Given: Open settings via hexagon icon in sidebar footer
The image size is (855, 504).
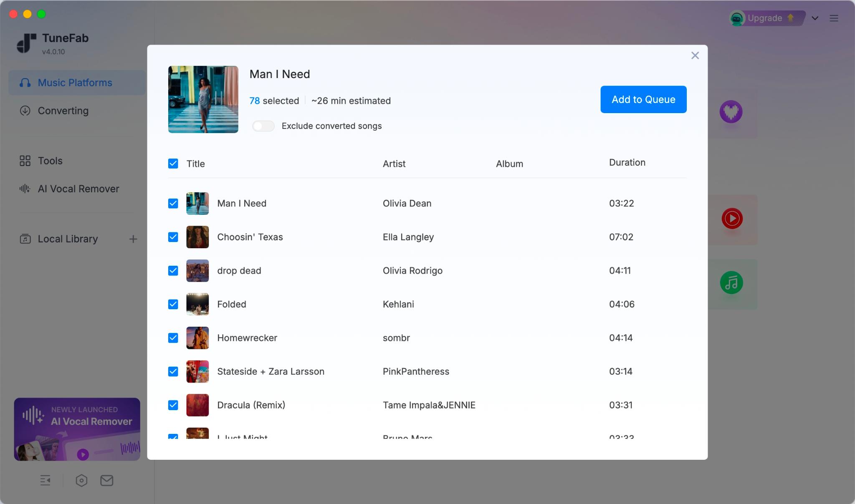Looking at the screenshot, I should tap(81, 481).
